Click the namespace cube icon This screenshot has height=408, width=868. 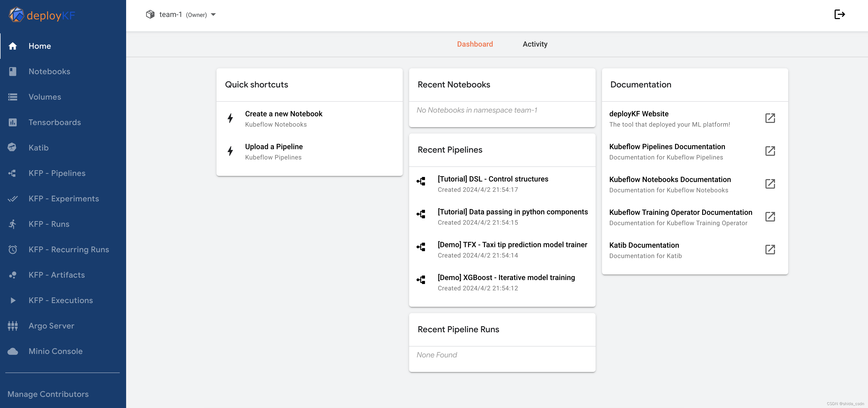coord(150,14)
